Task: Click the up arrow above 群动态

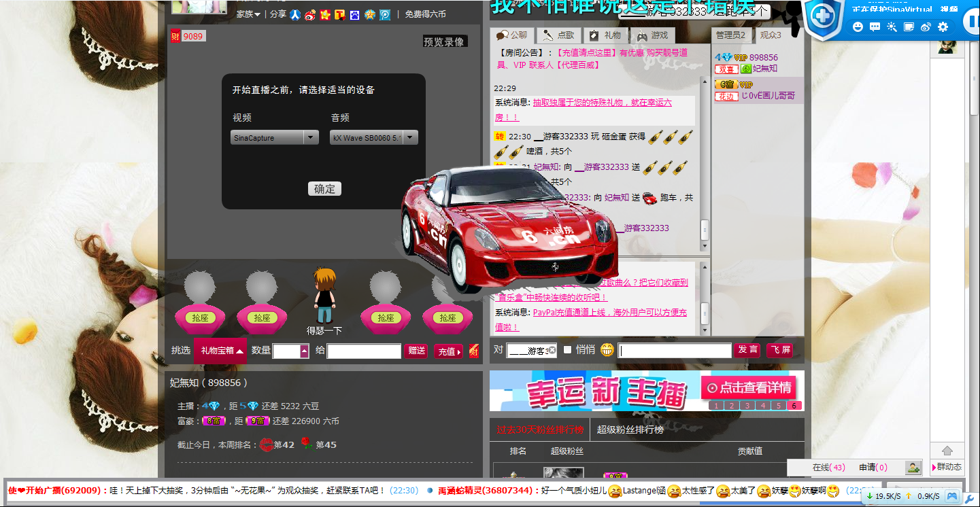Action: 947,451
